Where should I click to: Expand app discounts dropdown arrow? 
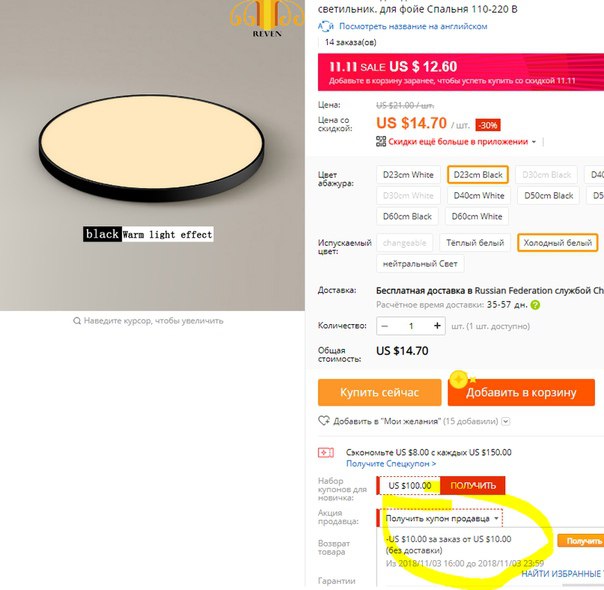(x=534, y=142)
